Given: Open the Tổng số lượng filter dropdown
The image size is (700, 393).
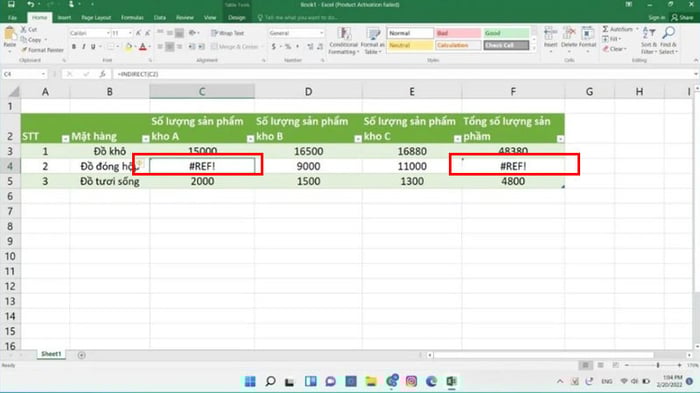Looking at the screenshot, I should coord(560,139).
